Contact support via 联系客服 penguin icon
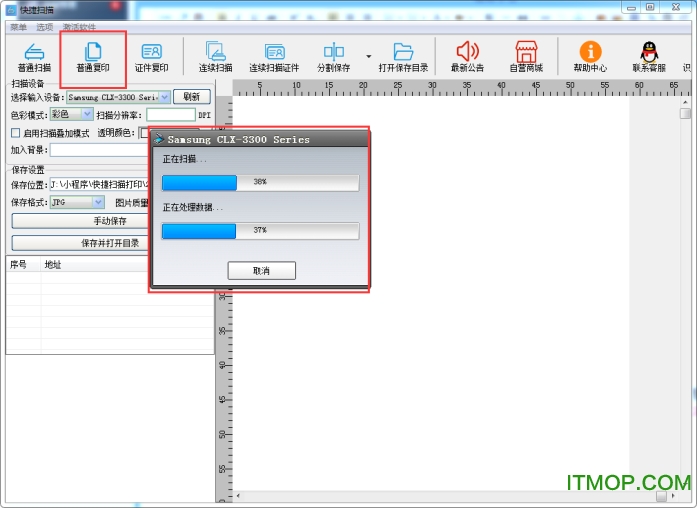 tap(649, 52)
